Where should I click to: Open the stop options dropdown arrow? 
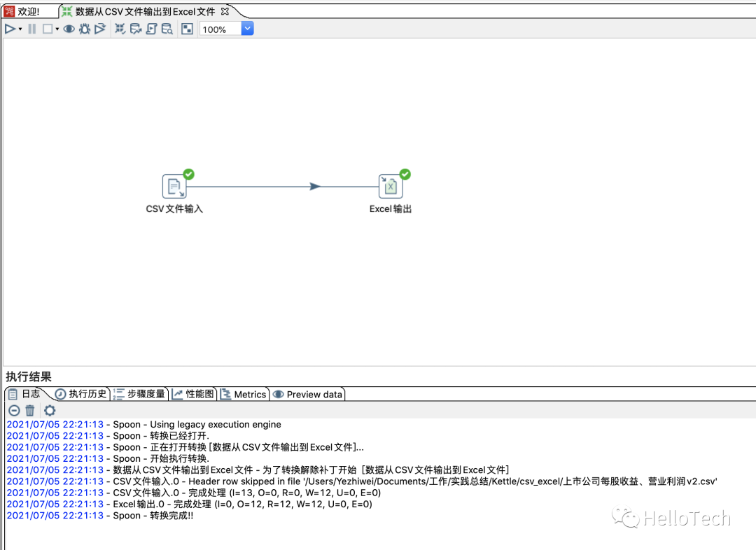point(57,29)
